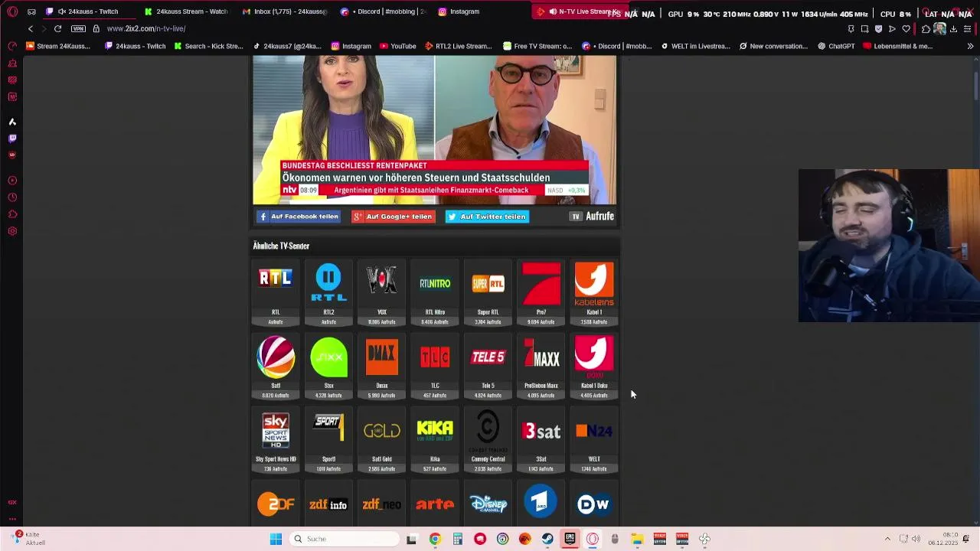
Task: Open the Dmax channel logo
Action: [381, 357]
